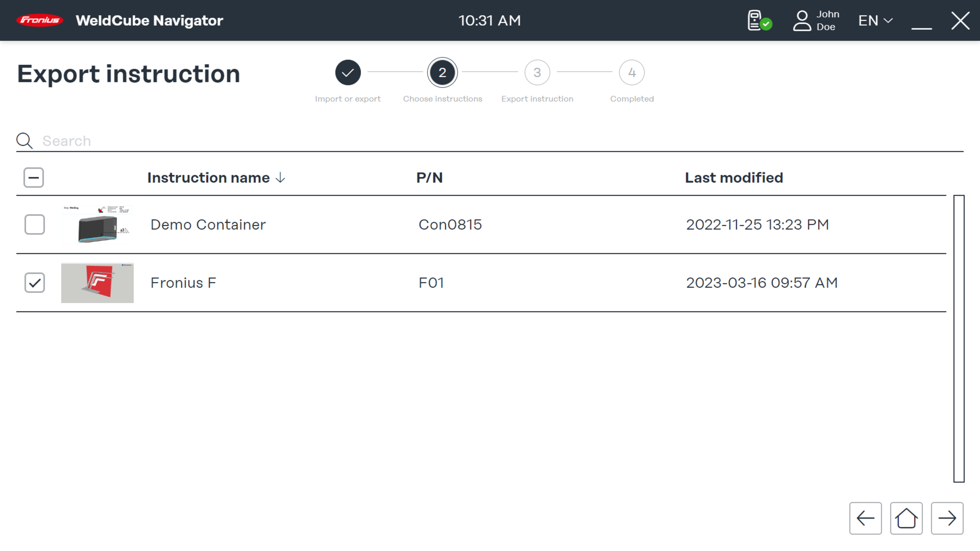This screenshot has height=551, width=980.
Task: Click the sort arrow beside Instruction name
Action: point(280,178)
